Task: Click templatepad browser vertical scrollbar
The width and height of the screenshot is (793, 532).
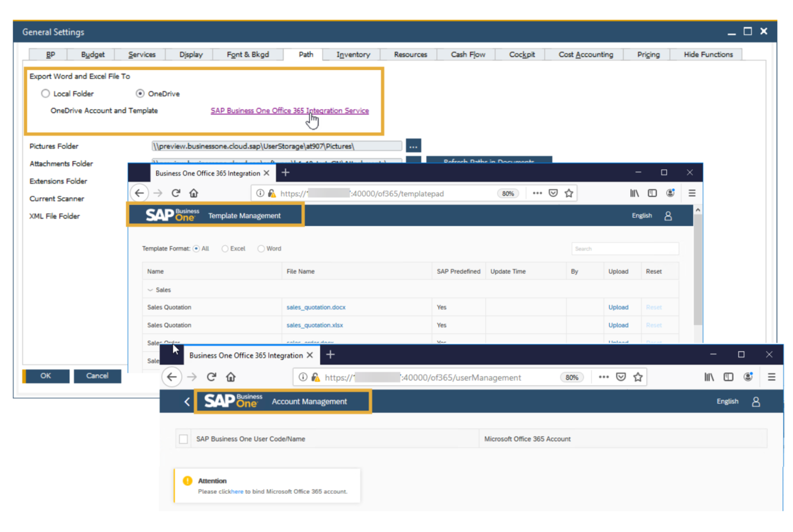Action: pos(698,270)
